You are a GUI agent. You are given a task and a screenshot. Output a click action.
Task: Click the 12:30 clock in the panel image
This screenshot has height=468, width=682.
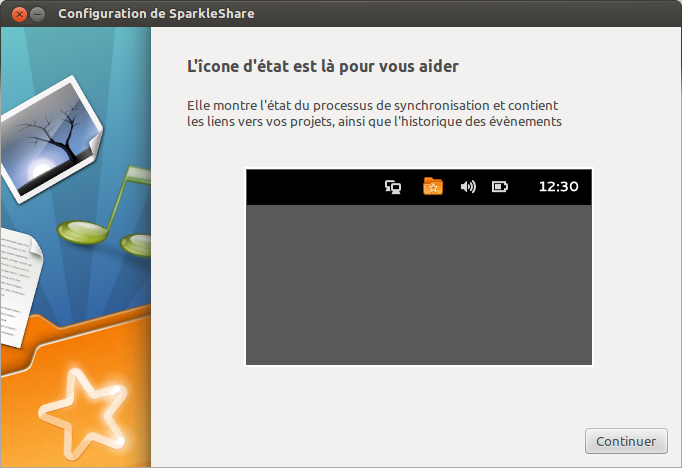tap(558, 187)
